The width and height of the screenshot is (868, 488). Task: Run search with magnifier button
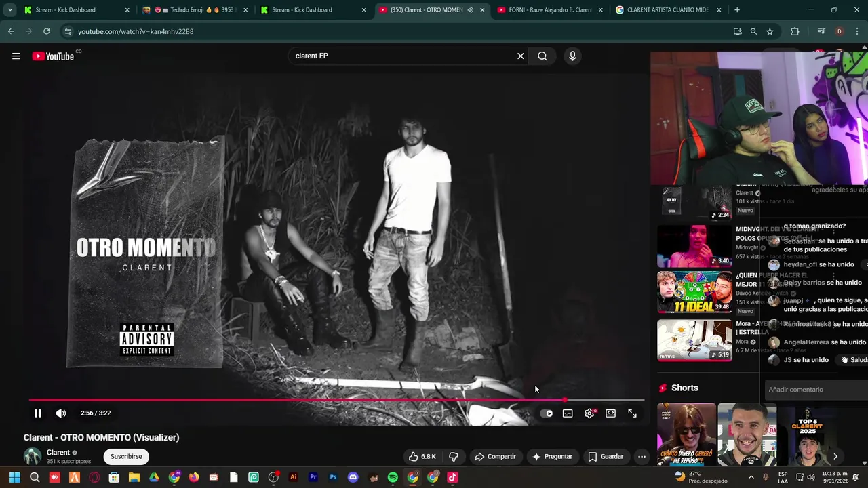(542, 56)
